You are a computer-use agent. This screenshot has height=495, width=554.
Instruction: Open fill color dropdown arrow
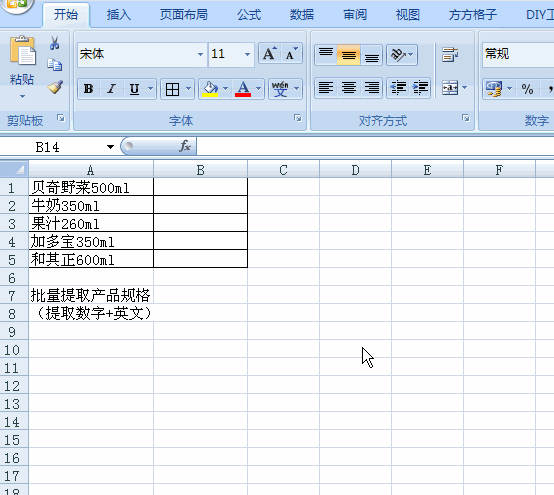tap(225, 89)
